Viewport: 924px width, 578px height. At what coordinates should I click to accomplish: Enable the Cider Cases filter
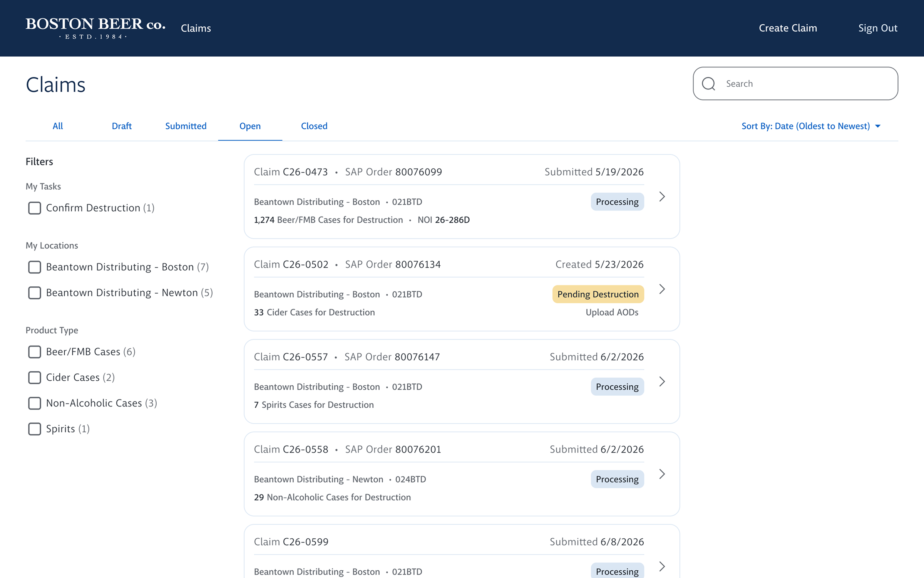pos(35,378)
